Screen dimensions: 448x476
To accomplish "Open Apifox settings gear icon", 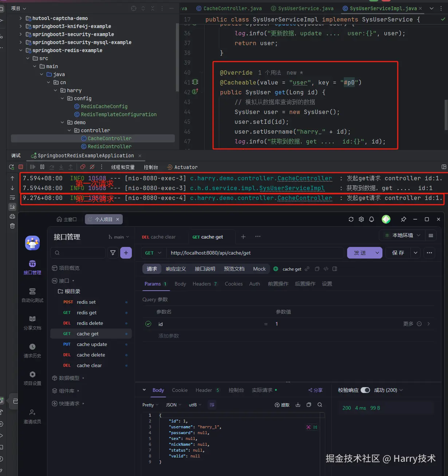I will coord(361,219).
